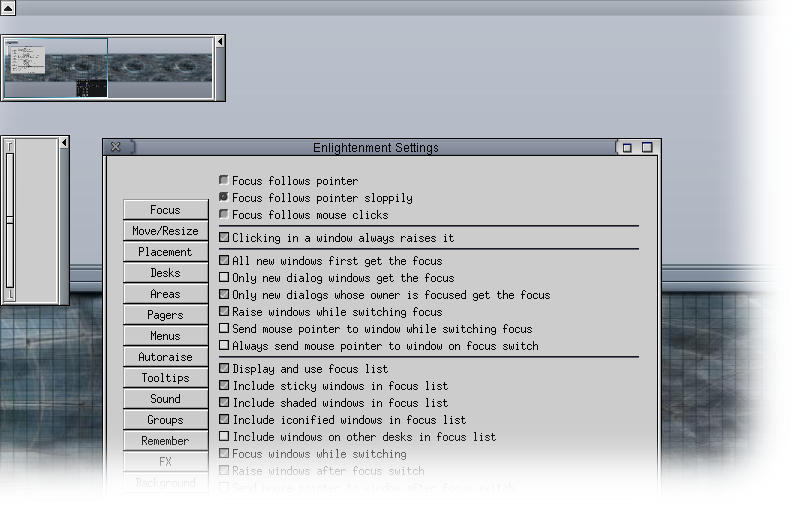800x525 pixels.
Task: Enable Include windows on other desks
Action: (x=223, y=436)
